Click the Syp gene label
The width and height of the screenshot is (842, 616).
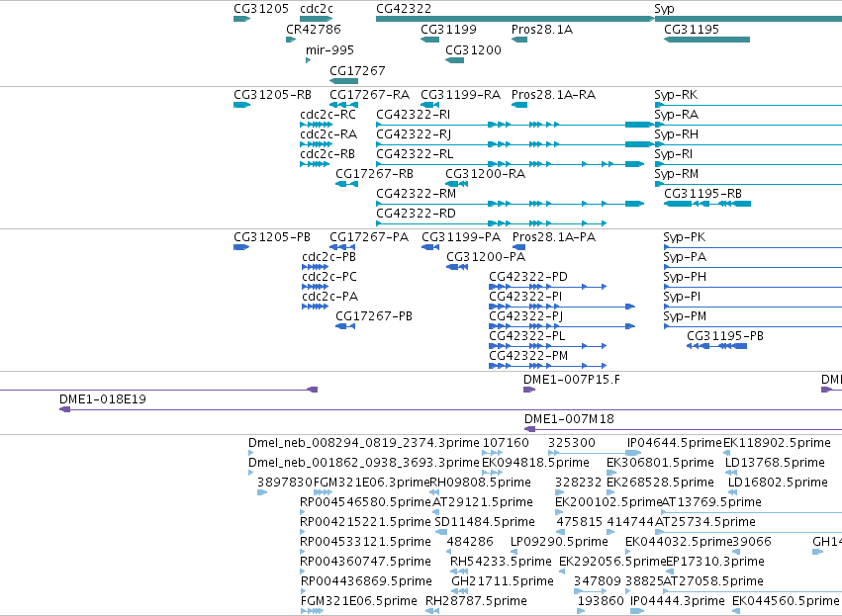[664, 9]
